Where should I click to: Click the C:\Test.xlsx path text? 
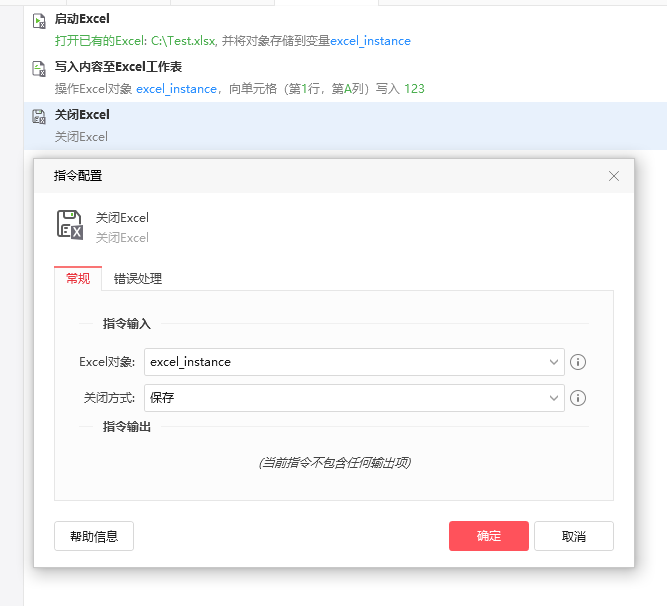183,41
